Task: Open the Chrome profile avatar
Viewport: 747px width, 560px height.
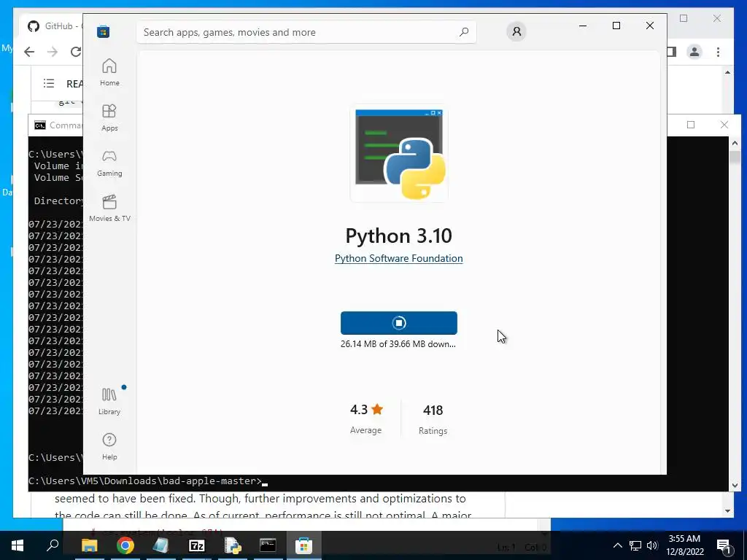Action: coord(694,52)
